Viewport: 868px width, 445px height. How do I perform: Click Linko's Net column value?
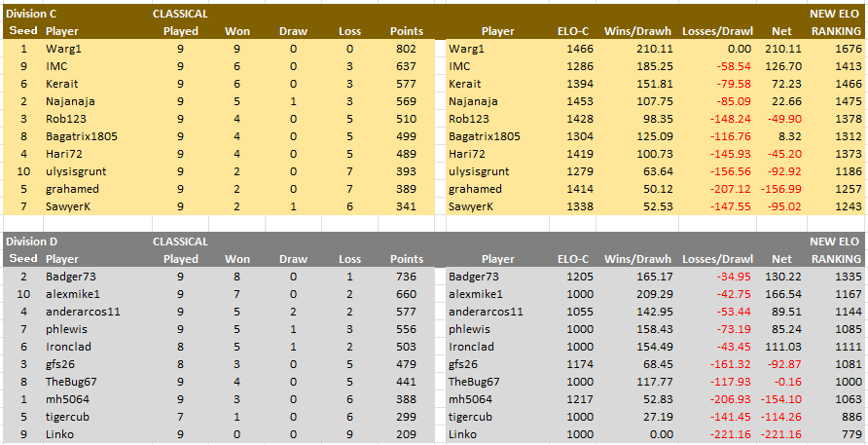pos(782,434)
